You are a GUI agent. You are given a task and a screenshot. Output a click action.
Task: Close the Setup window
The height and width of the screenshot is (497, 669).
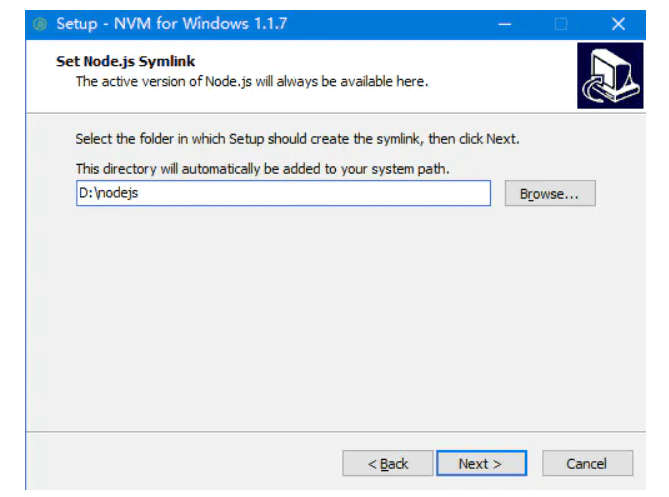(618, 24)
